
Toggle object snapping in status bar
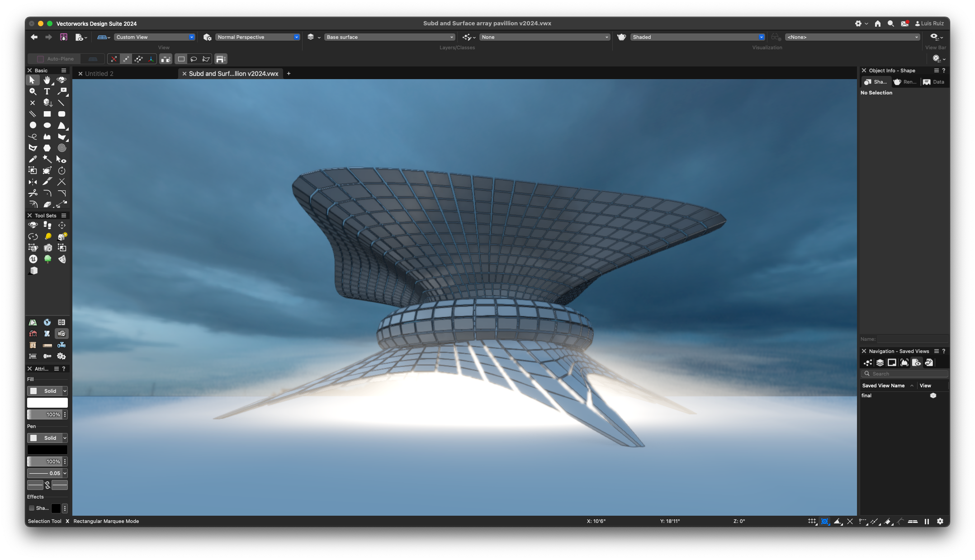(825, 521)
